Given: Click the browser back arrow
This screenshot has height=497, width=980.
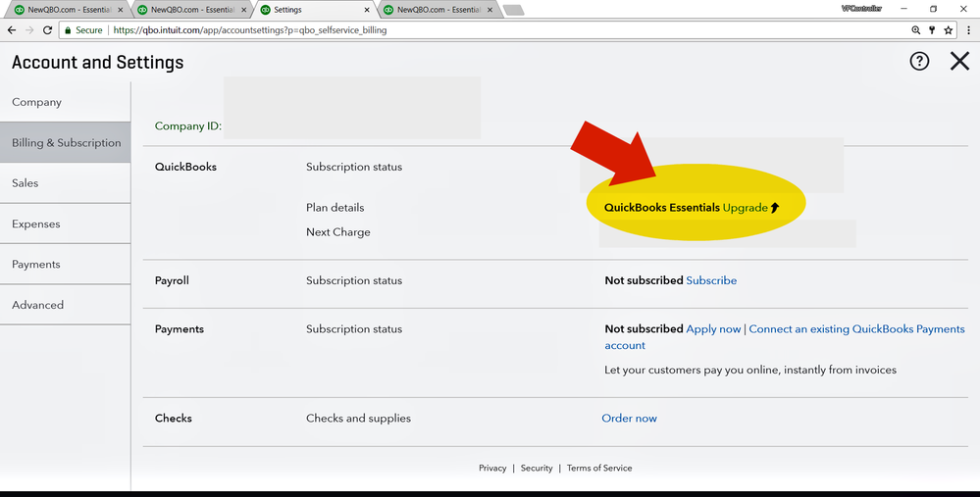Looking at the screenshot, I should click(12, 30).
